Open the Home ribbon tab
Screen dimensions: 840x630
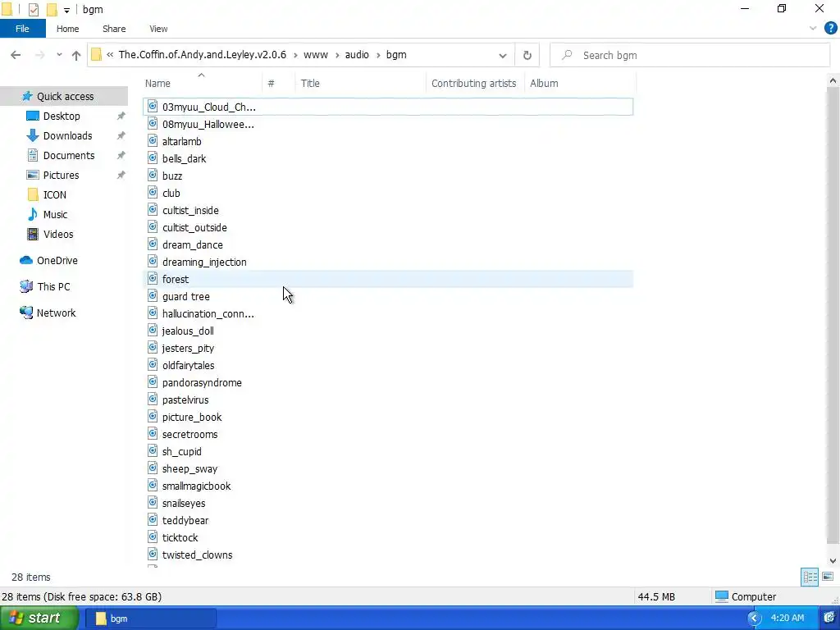click(67, 29)
